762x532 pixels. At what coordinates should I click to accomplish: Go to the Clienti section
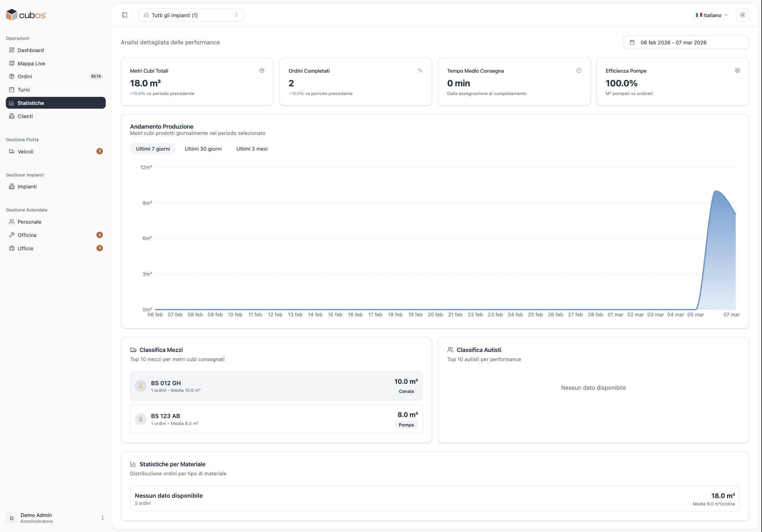pos(25,116)
